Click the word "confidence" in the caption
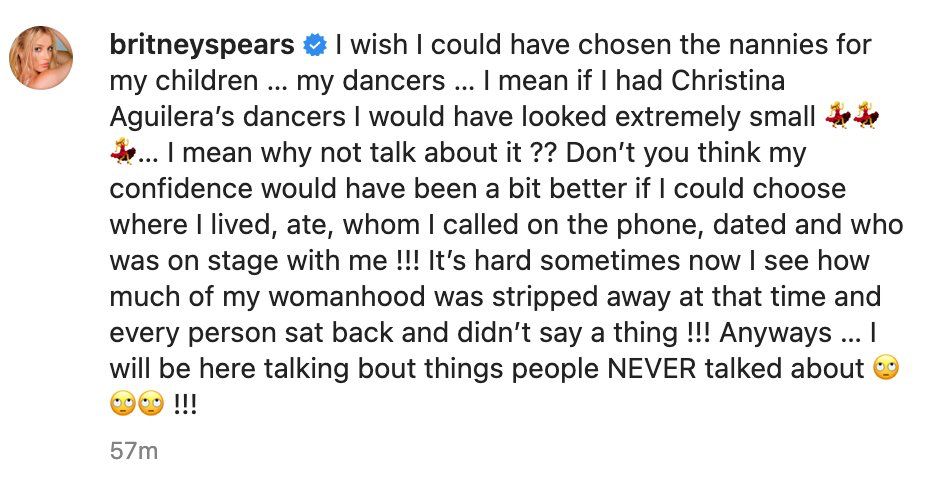The image size is (940, 492). 192,190
